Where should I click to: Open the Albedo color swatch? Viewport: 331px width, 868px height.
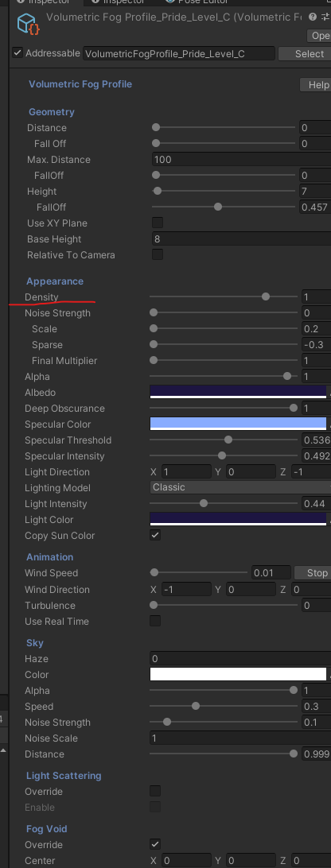tap(238, 393)
